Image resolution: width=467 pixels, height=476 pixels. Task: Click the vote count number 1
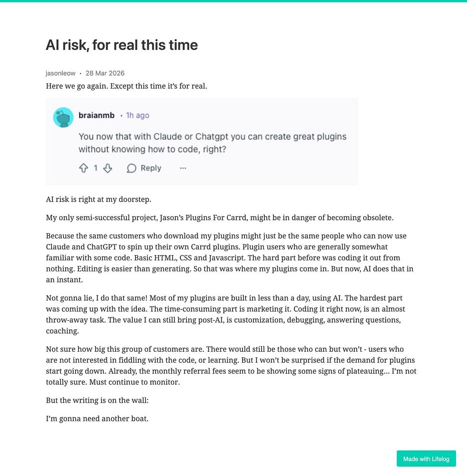point(96,168)
